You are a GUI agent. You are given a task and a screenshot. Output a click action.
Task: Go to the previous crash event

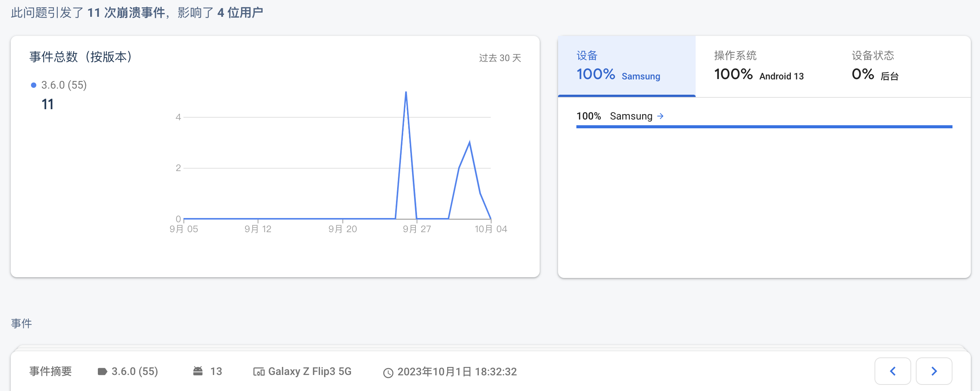coord(892,371)
